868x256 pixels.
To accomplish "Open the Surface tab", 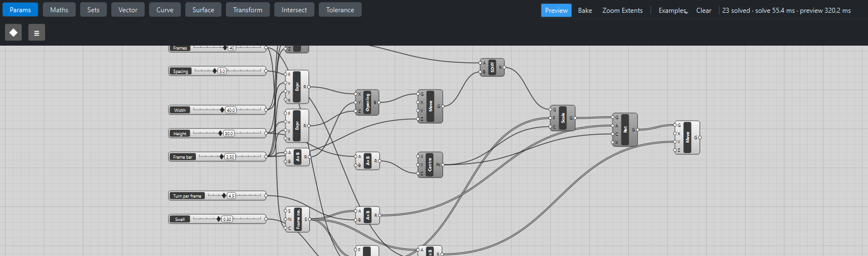I will (x=203, y=10).
